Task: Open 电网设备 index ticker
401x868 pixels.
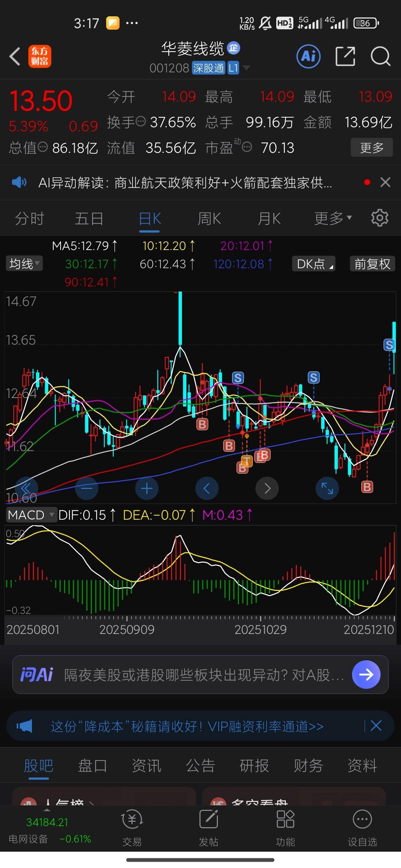Action: 50,830
